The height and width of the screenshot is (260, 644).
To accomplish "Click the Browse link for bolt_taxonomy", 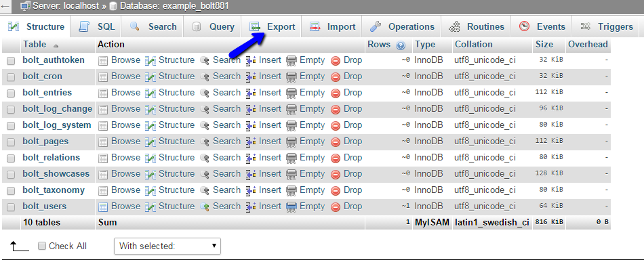I will [125, 190].
